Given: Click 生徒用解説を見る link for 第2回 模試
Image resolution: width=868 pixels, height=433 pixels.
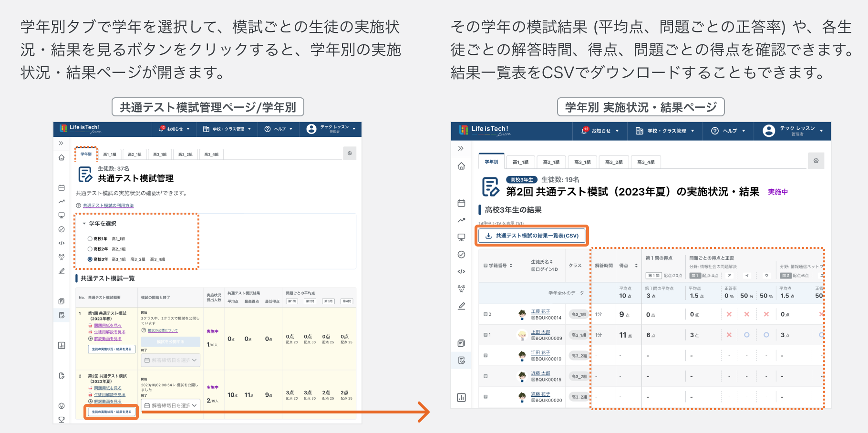Looking at the screenshot, I should [110, 395].
